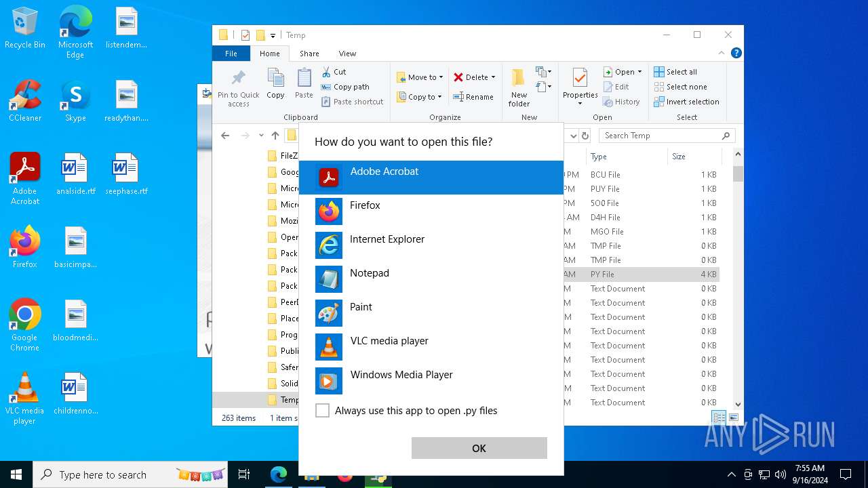
Task: Open the Copy to dropdown
Action: [x=419, y=97]
